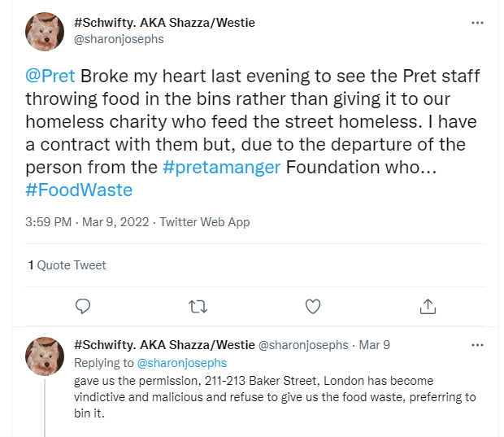The image size is (504, 437).
Task: Open more options on the main tweet
Action: point(478,23)
